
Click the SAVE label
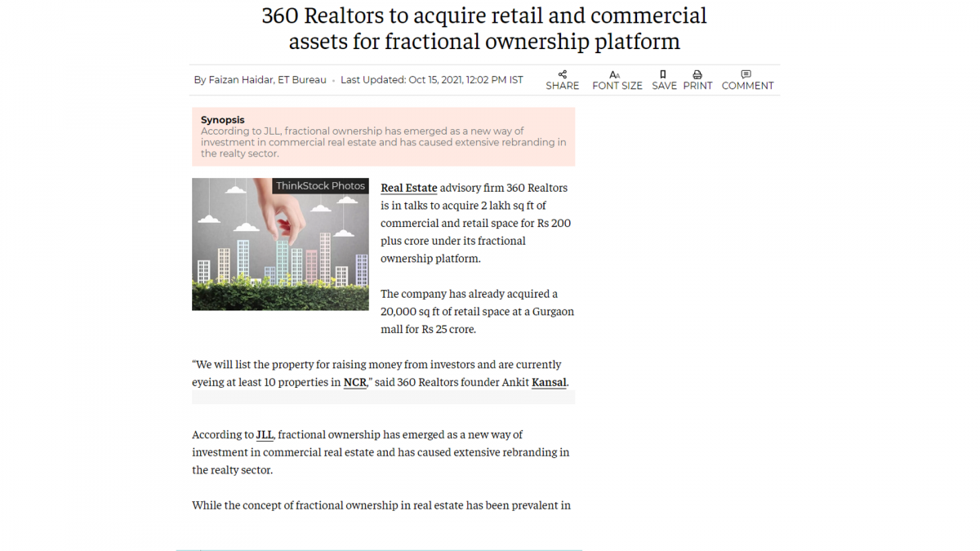664,86
